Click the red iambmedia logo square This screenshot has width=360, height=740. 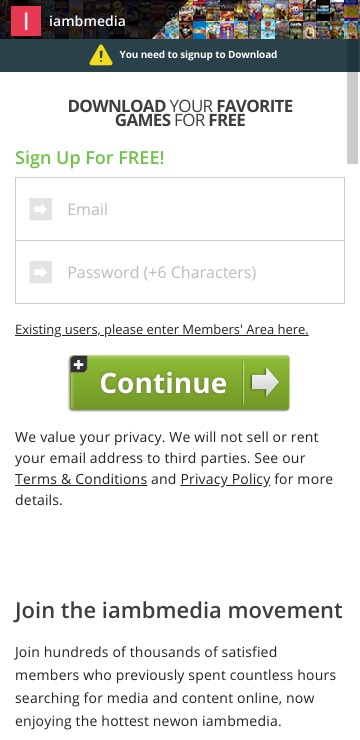click(x=25, y=21)
